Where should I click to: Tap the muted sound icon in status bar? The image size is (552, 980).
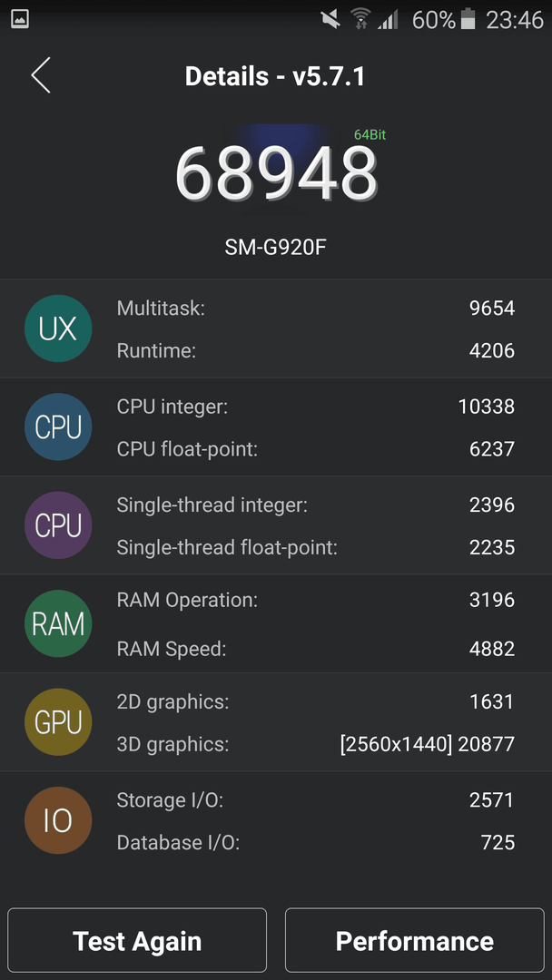(330, 19)
